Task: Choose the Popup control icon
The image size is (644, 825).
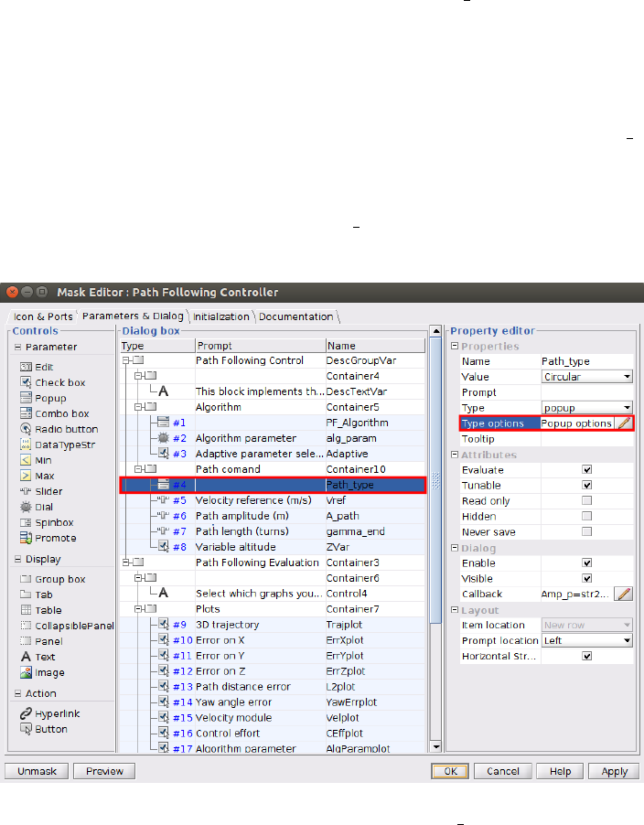Action: point(26,398)
